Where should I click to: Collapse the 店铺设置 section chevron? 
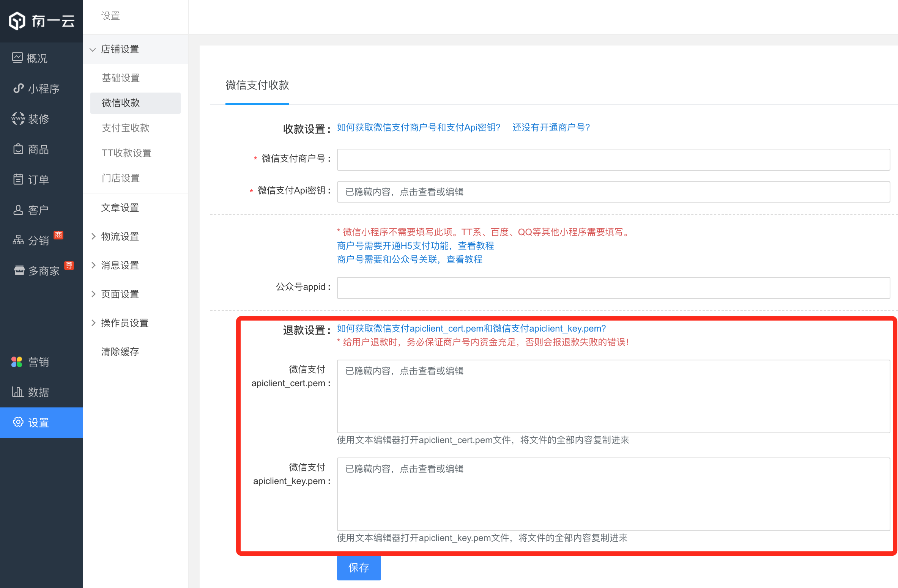tap(93, 50)
